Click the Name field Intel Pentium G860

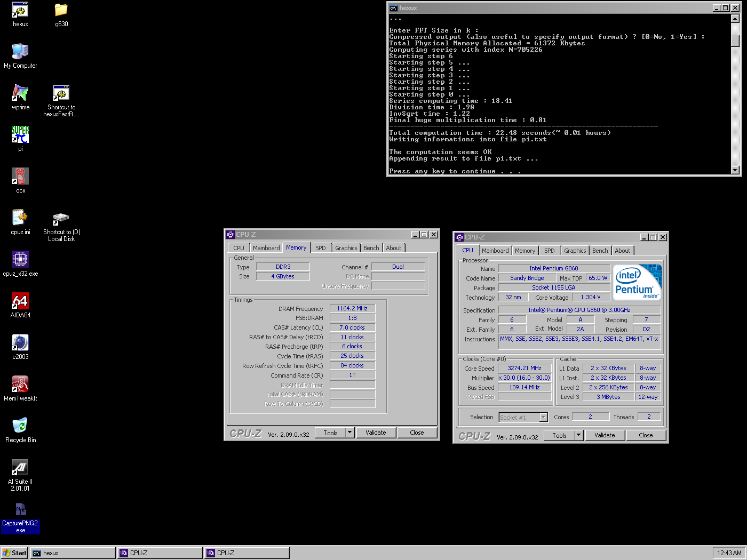[554, 268]
